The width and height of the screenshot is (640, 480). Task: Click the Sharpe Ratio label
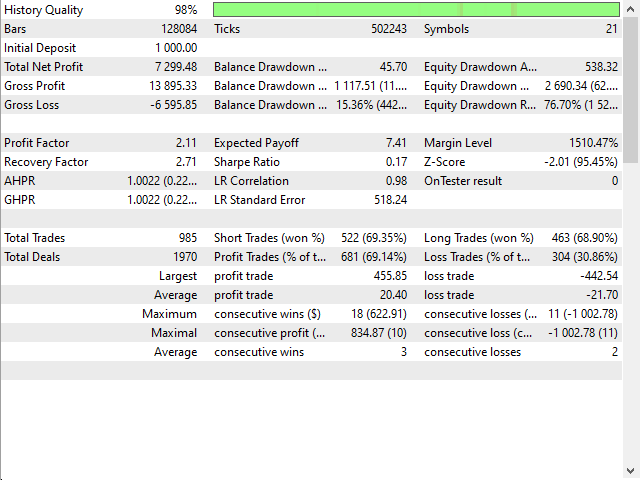click(x=247, y=162)
